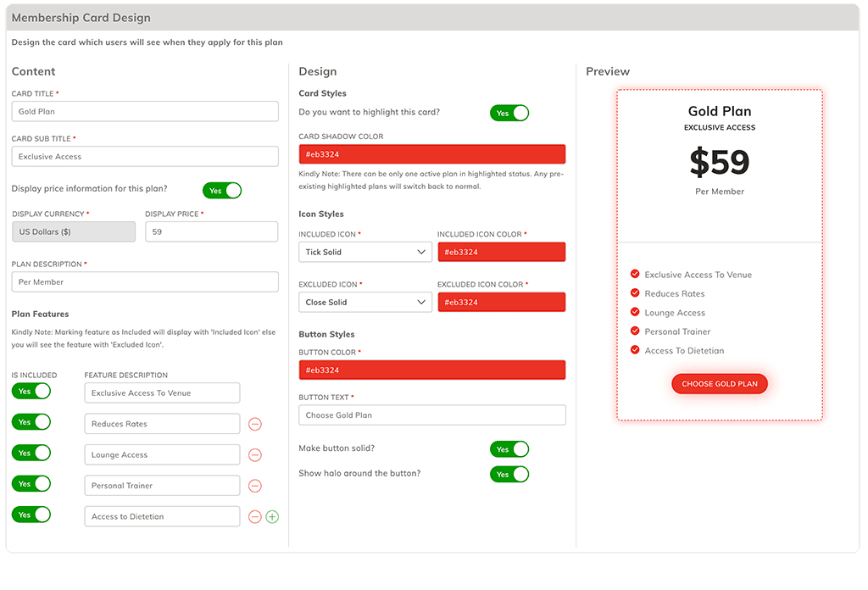The image size is (868, 590).
Task: Open the Display Currency selector
Action: [x=73, y=231]
